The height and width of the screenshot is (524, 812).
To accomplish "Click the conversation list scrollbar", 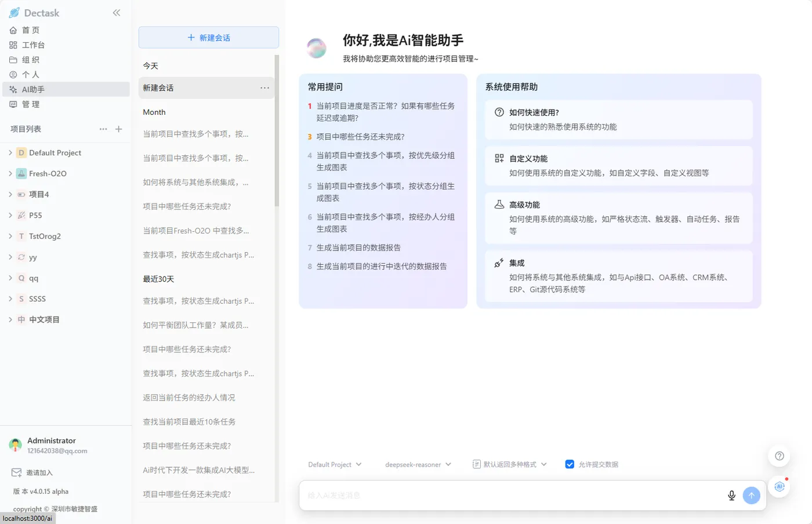I will pyautogui.click(x=277, y=131).
